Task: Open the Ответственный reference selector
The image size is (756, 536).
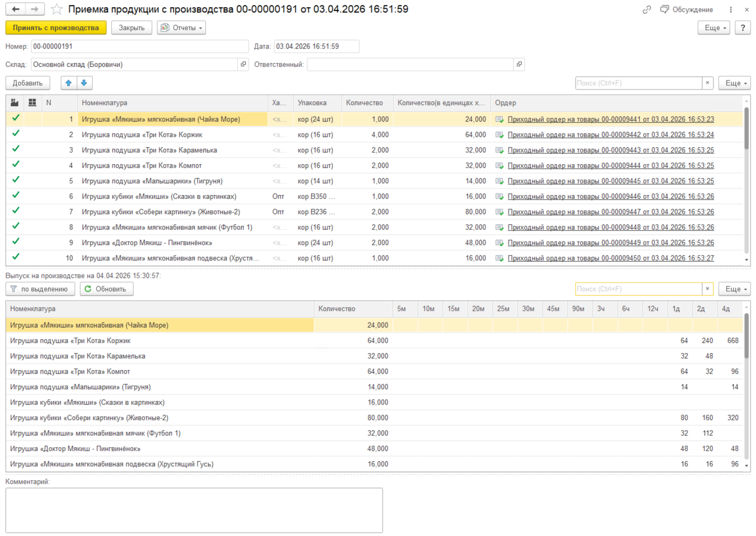Action: [519, 64]
